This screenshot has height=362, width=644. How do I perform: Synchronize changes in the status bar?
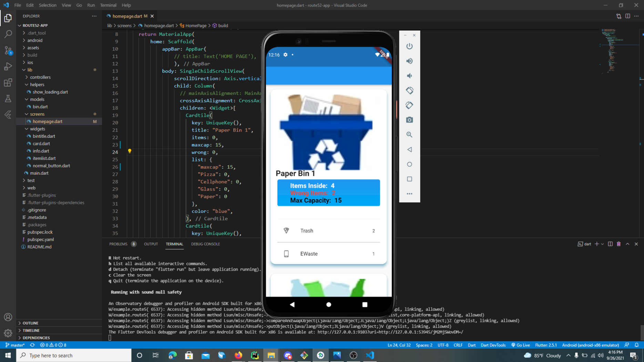click(32, 345)
